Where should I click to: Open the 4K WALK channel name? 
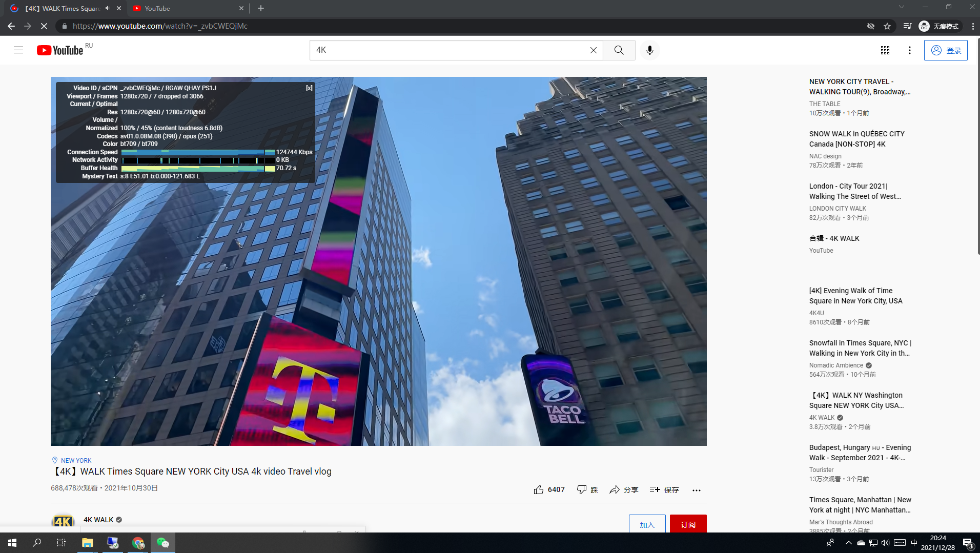coord(98,520)
